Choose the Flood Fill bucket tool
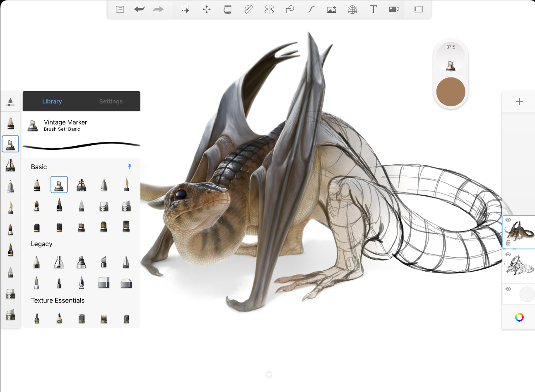The height and width of the screenshot is (392, 535). click(227, 9)
